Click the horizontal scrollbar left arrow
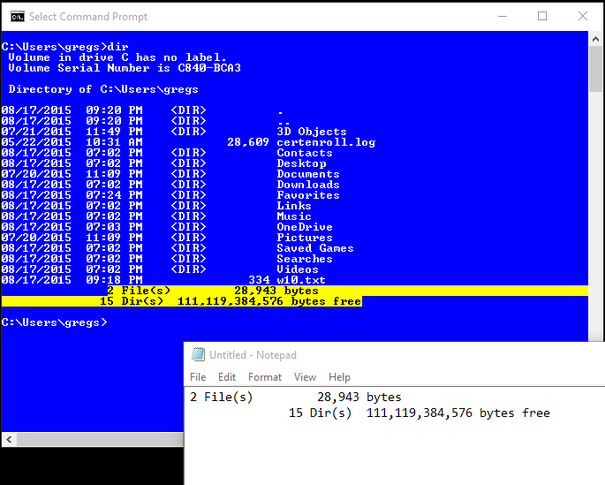Viewport: 605px width, 485px height. [9, 439]
